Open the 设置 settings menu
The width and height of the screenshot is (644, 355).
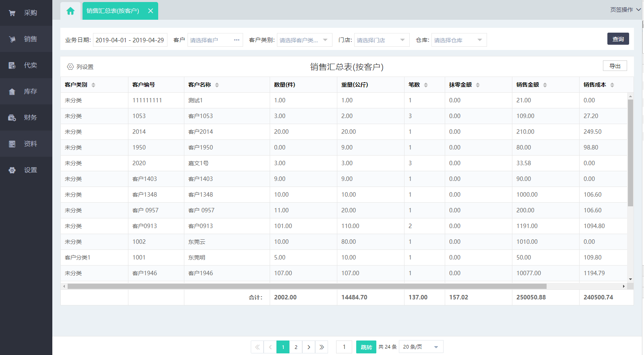[26, 170]
